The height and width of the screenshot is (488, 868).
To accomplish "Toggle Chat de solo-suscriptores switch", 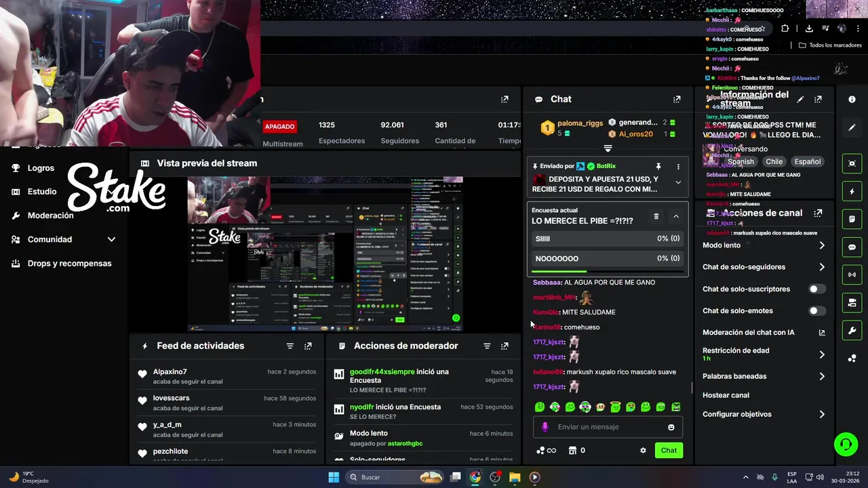I will (x=817, y=289).
